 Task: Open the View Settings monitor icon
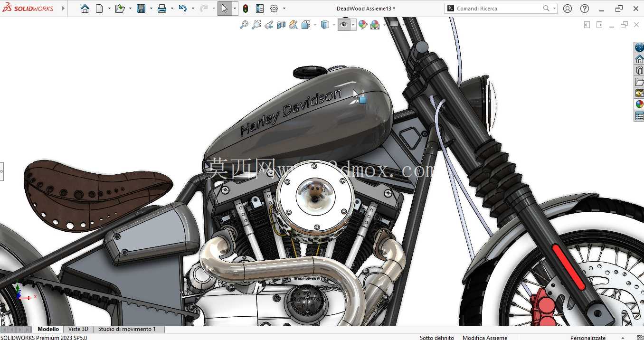pos(394,25)
